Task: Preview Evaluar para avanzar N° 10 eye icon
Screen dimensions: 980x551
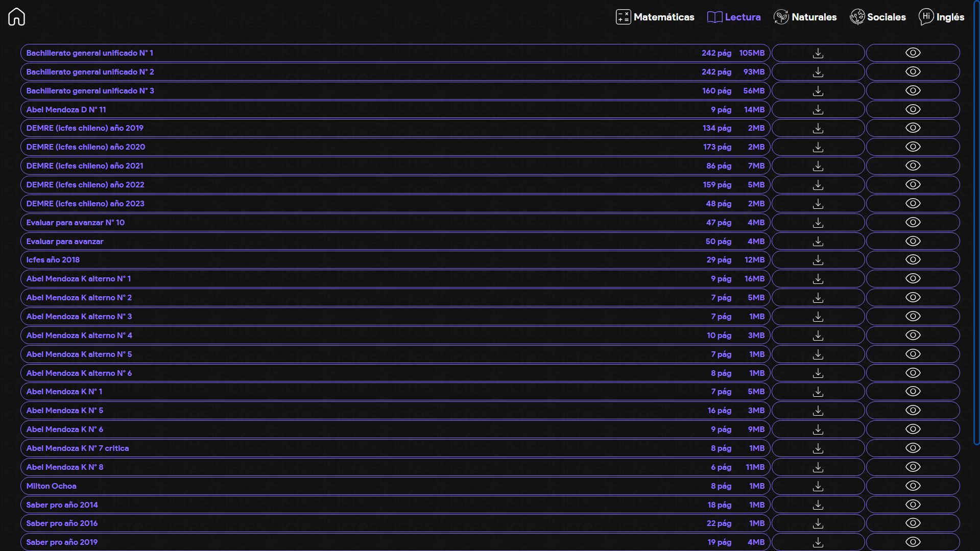Action: (913, 223)
